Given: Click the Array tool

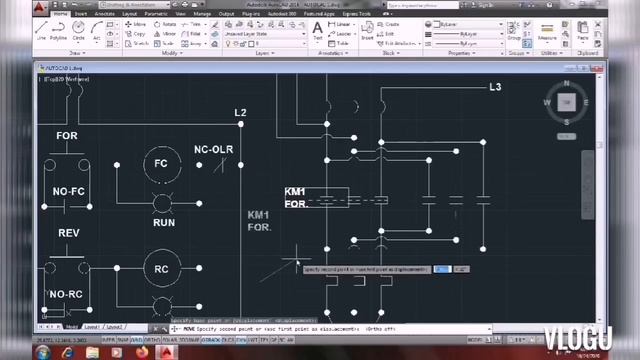Looking at the screenshot, I should (191, 43).
